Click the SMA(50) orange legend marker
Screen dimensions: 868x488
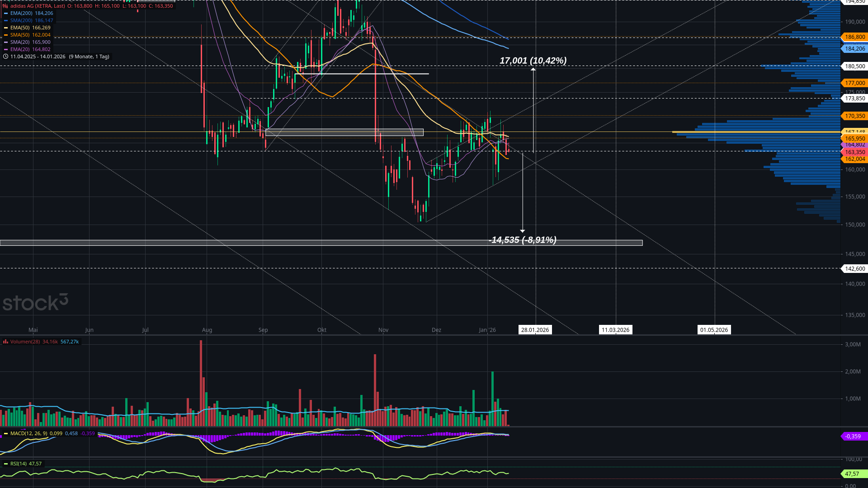(x=6, y=35)
